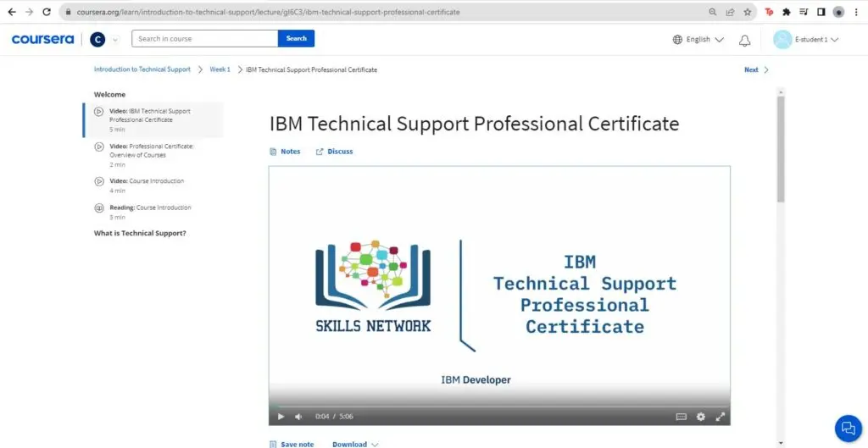The width and height of the screenshot is (868, 448).
Task: Click the Coursera logo
Action: click(x=42, y=39)
